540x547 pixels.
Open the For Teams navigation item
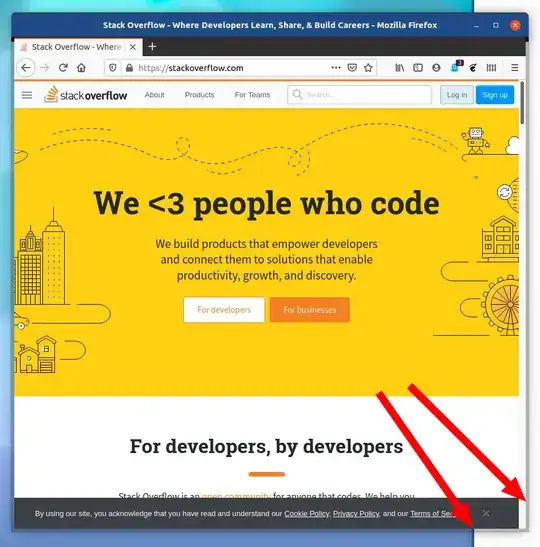[x=252, y=95]
